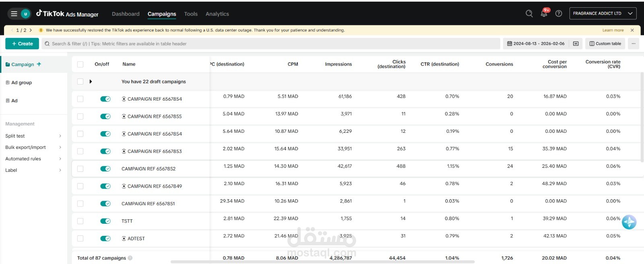Expand the Bulk export/import submenu
Image resolution: width=644 pixels, height=264 pixels.
60,147
